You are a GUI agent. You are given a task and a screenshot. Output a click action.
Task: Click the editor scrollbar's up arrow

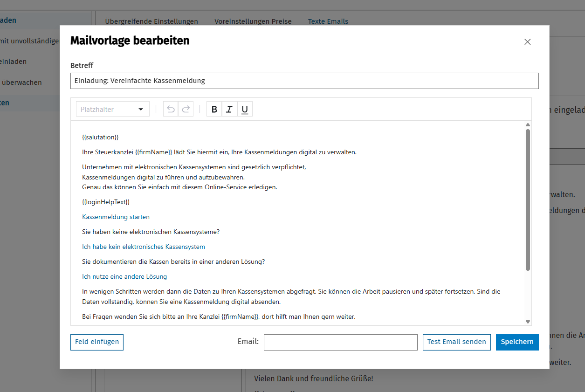click(528, 124)
